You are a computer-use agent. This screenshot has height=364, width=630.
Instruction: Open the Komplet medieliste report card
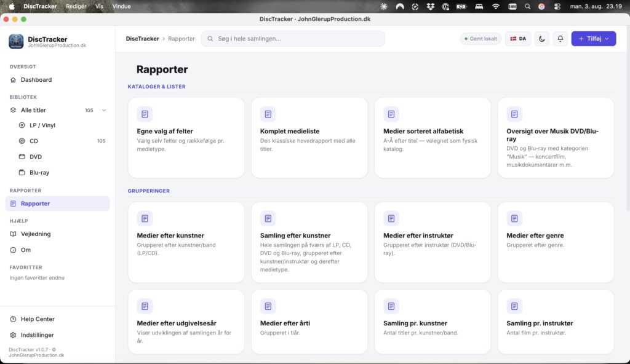(x=309, y=138)
